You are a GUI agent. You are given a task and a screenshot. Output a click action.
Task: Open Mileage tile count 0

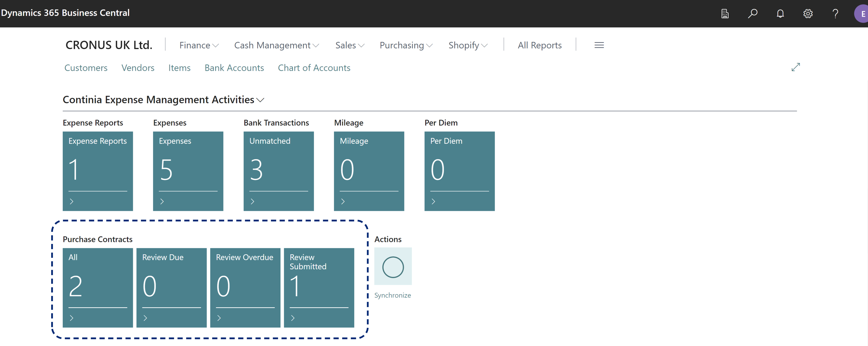(369, 171)
